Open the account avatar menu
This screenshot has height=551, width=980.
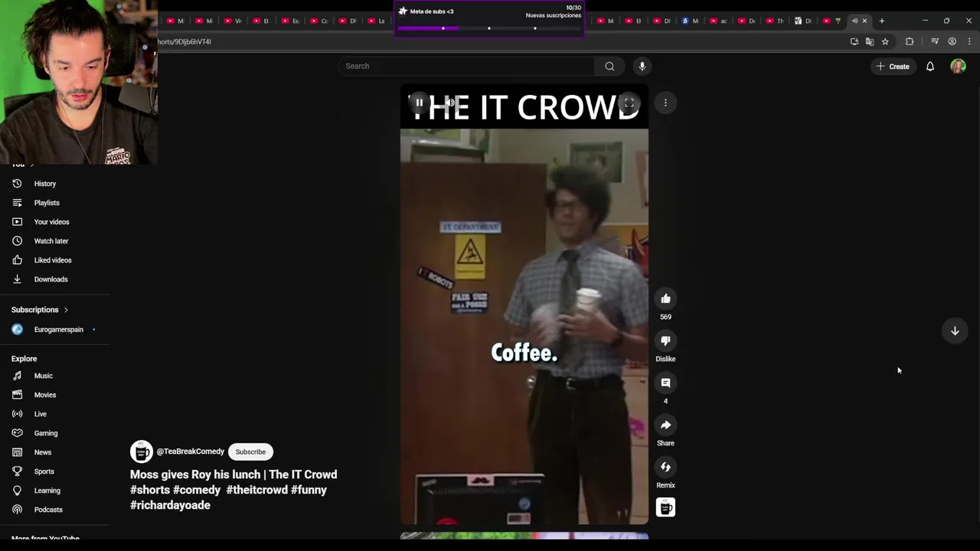(x=958, y=67)
